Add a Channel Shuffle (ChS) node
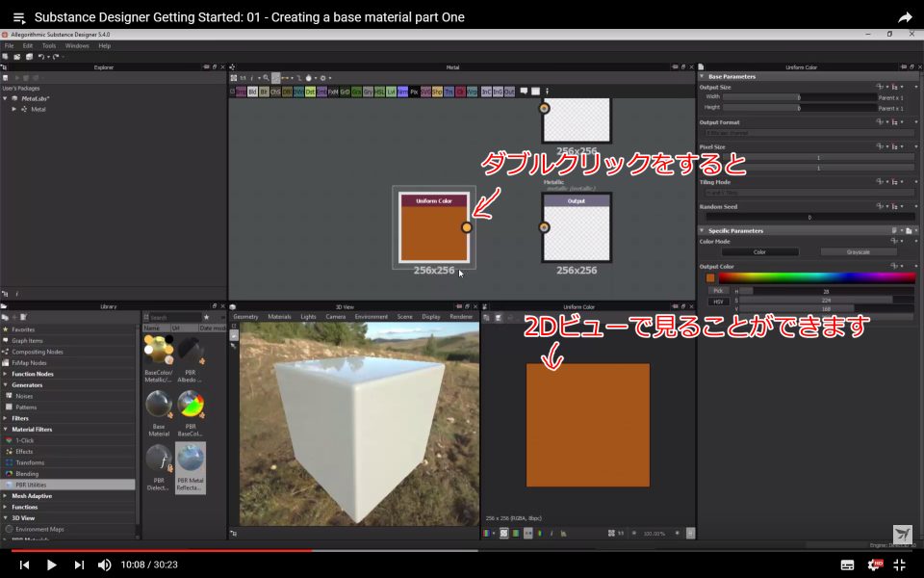The image size is (924, 578). pyautogui.click(x=275, y=92)
